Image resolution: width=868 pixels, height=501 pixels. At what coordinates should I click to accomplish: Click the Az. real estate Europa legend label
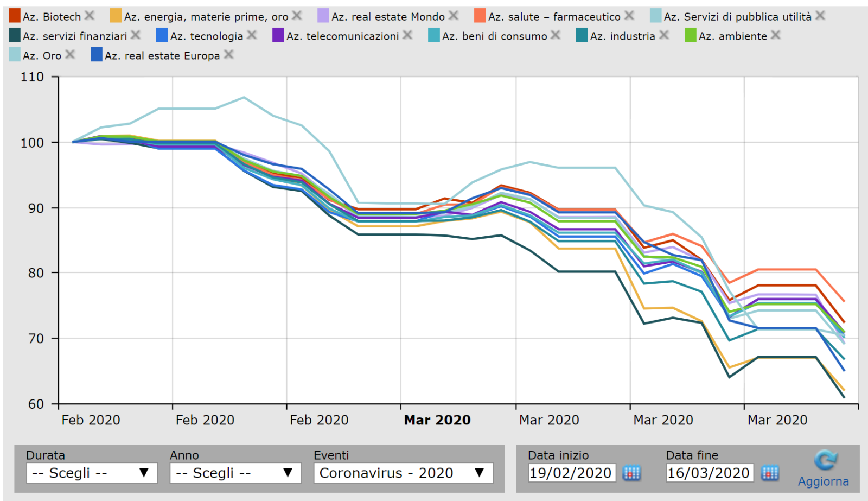coord(162,56)
